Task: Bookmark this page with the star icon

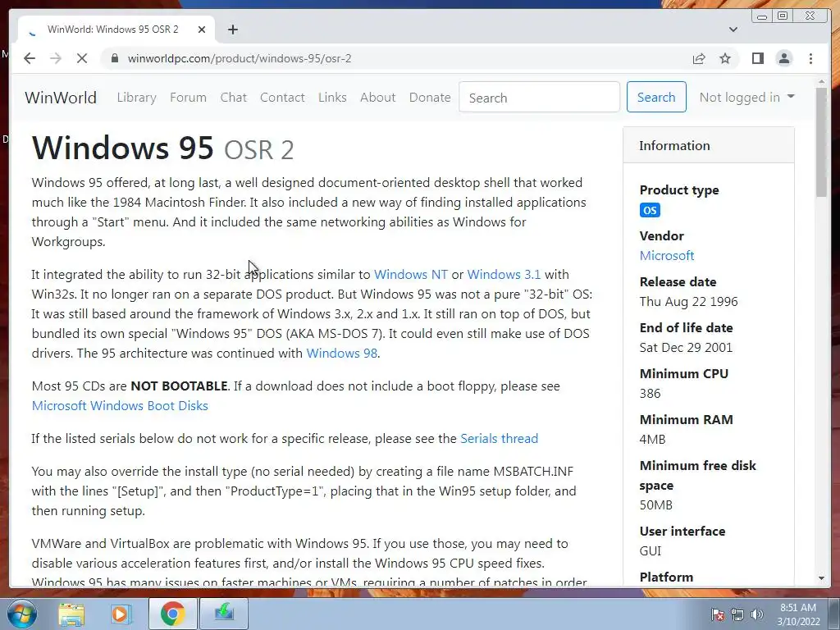Action: (x=725, y=58)
